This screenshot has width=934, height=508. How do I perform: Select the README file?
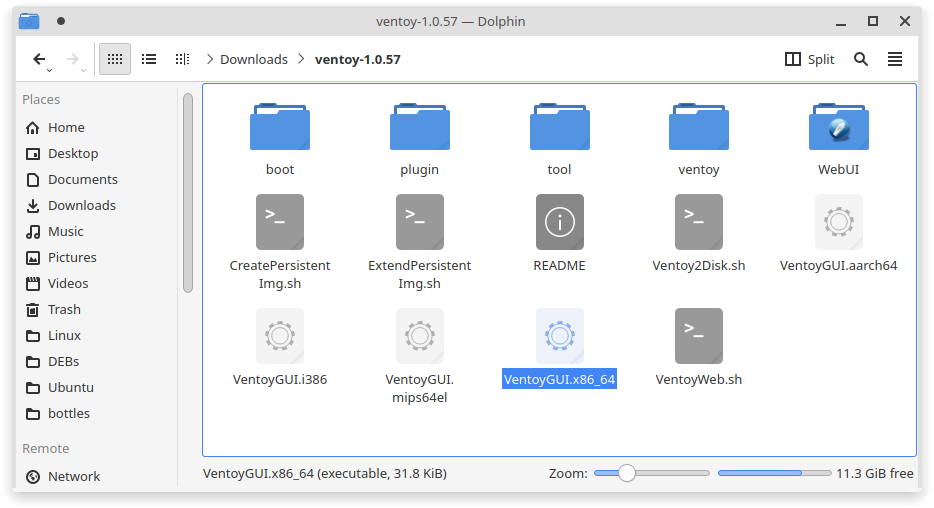click(x=559, y=233)
